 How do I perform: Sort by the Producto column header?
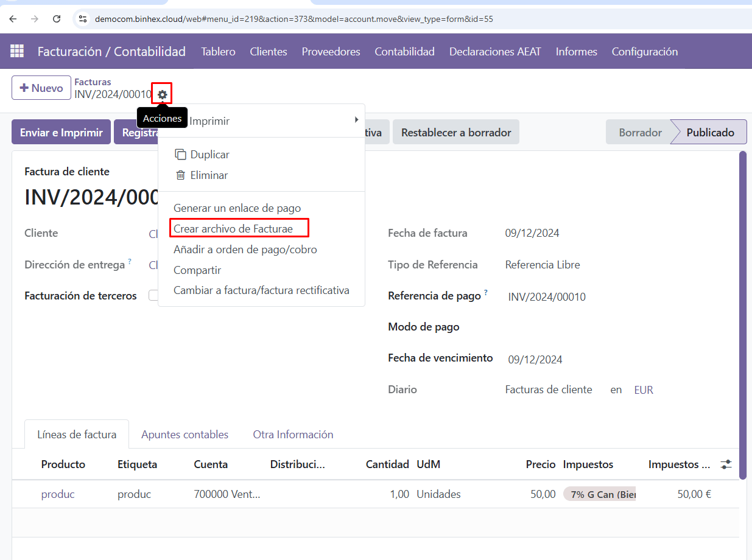(63, 464)
